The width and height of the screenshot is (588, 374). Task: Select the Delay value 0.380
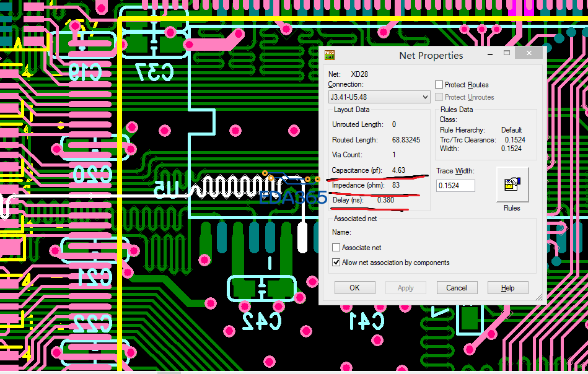click(386, 200)
